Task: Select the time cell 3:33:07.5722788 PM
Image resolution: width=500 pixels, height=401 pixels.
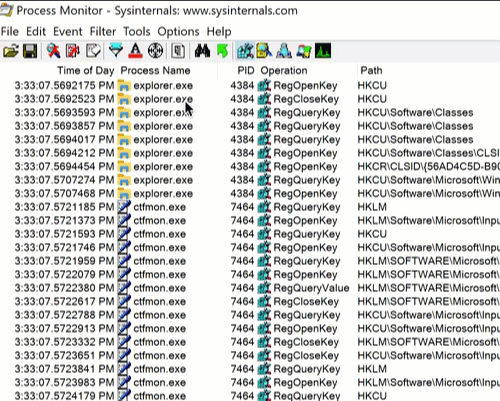Action: (x=64, y=315)
